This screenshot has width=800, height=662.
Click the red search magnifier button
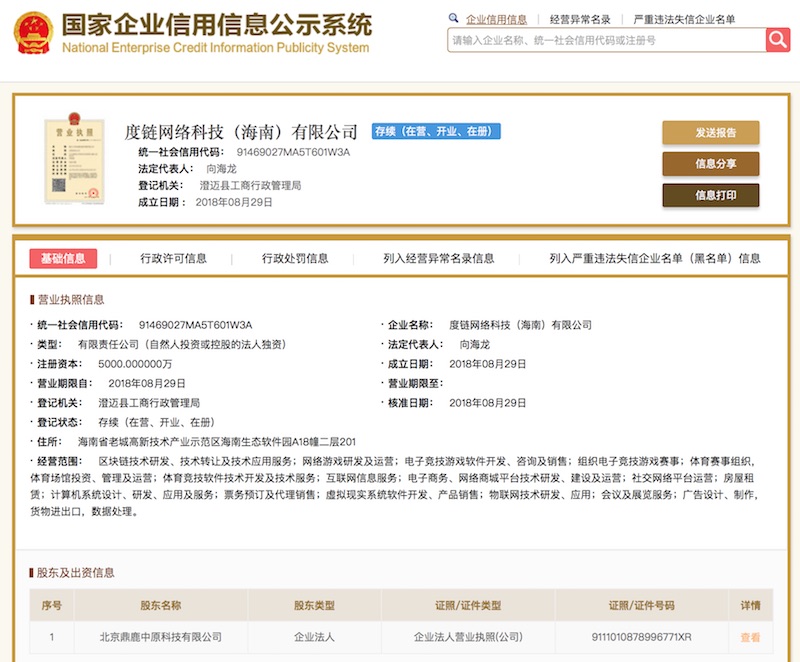(777, 40)
